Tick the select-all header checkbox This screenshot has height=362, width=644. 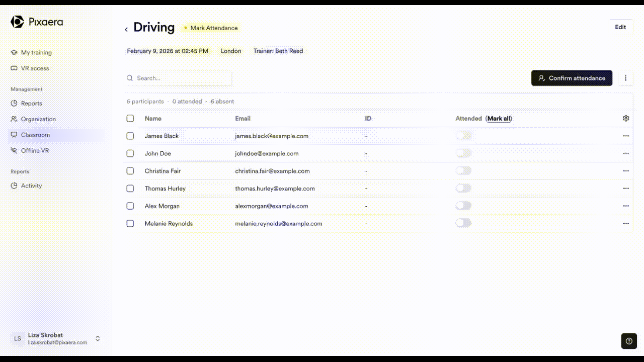[130, 118]
